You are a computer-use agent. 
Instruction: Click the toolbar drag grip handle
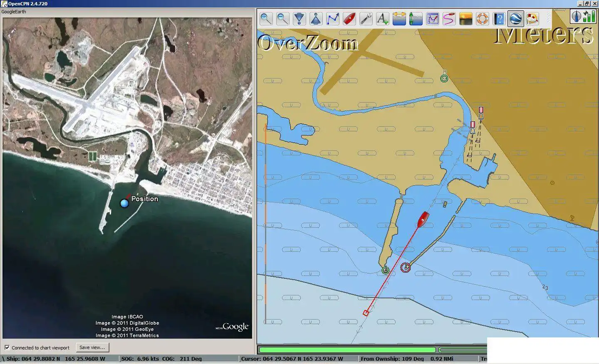coord(549,17)
